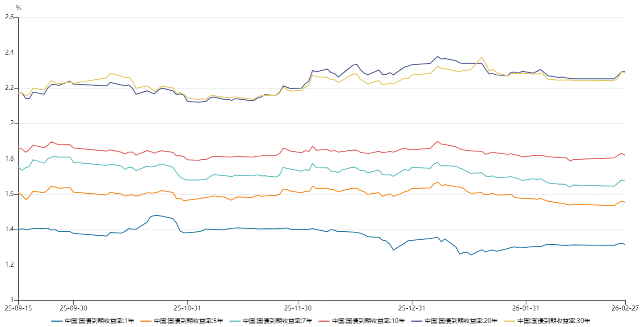Select the 2.4 y-axis tick label
The image size is (644, 327).
click(9, 53)
